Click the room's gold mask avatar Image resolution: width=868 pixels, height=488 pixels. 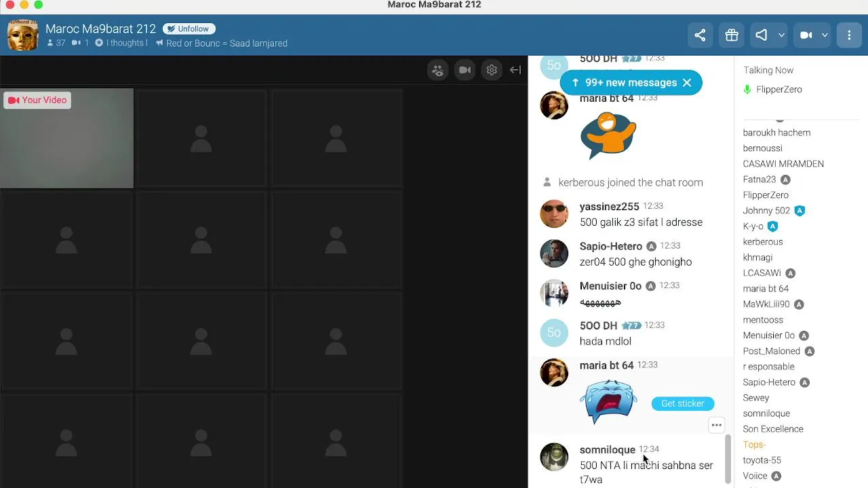click(22, 35)
